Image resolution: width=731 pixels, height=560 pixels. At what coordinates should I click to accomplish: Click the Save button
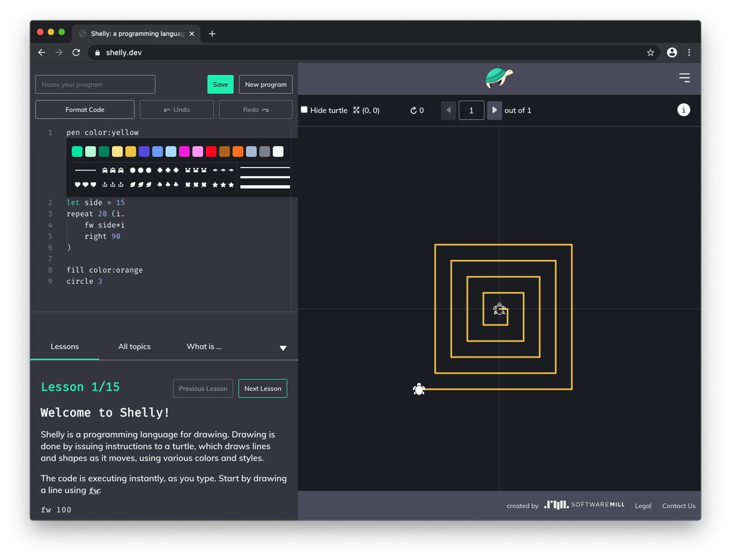pos(221,85)
